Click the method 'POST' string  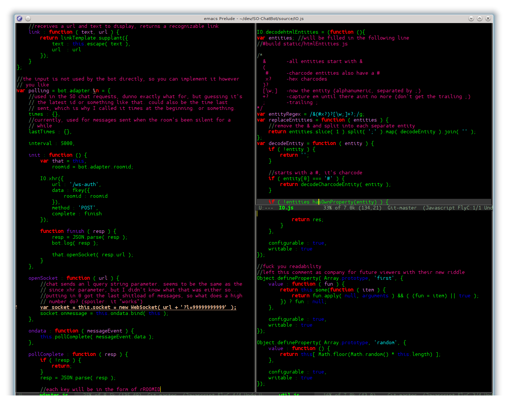tap(87, 208)
